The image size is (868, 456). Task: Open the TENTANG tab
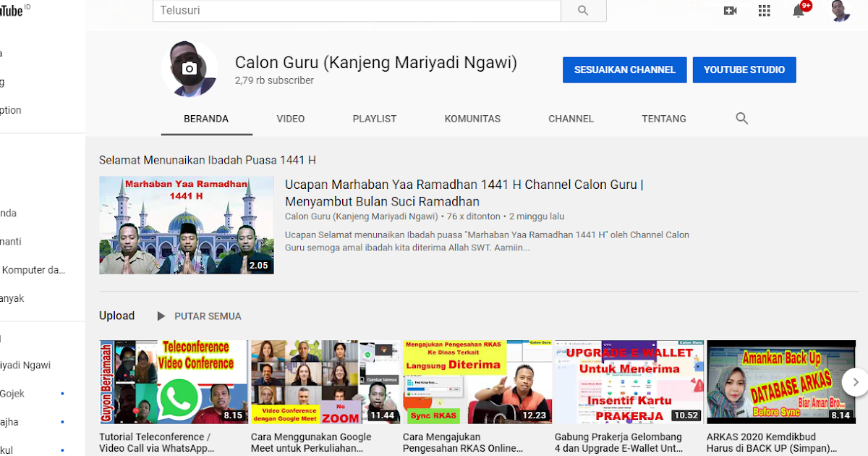(663, 118)
